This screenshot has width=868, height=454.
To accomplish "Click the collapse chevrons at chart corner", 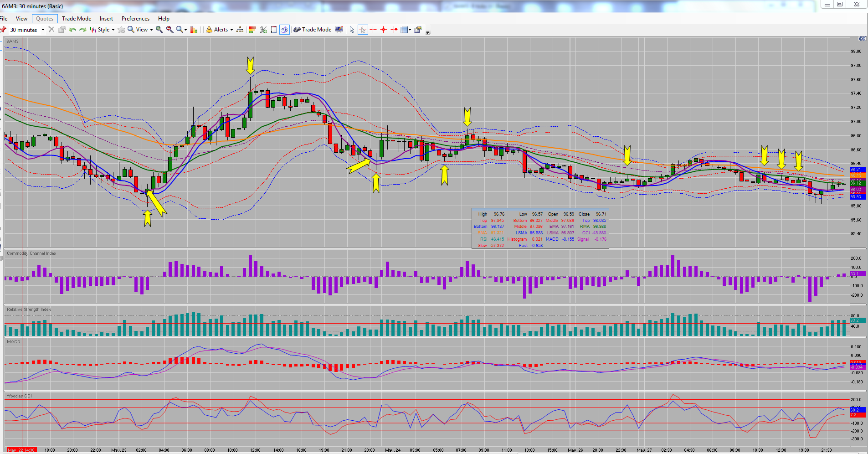I will coord(862,39).
